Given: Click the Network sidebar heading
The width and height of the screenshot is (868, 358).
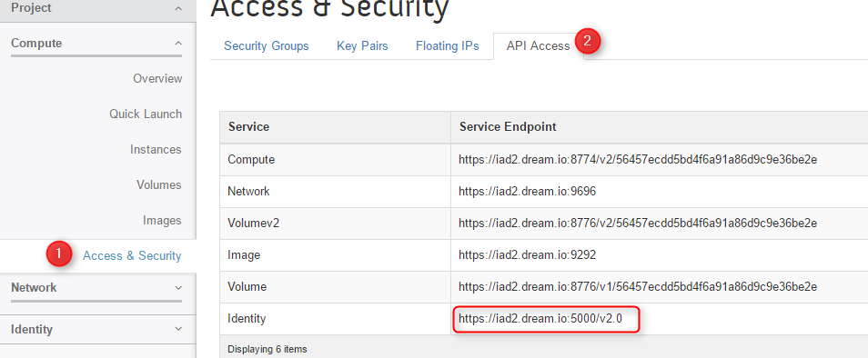Looking at the screenshot, I should 34,288.
